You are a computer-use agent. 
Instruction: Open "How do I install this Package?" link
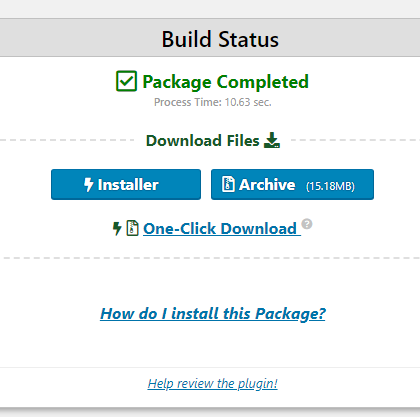point(213,314)
